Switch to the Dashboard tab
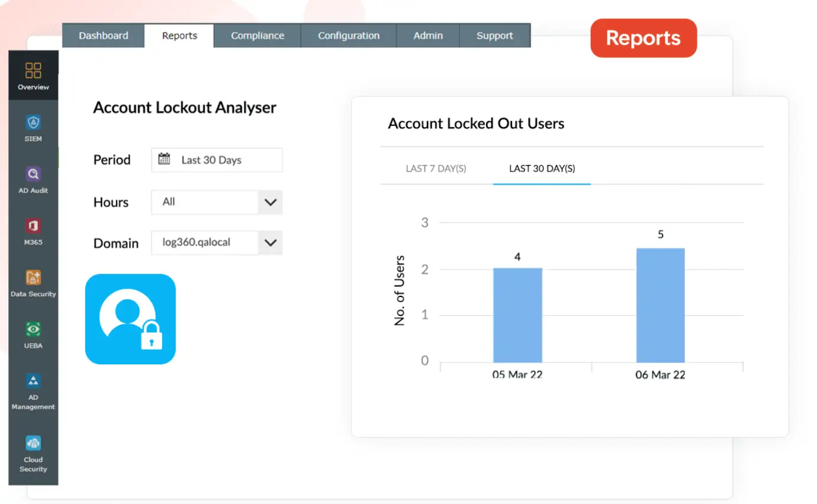 pos(104,35)
